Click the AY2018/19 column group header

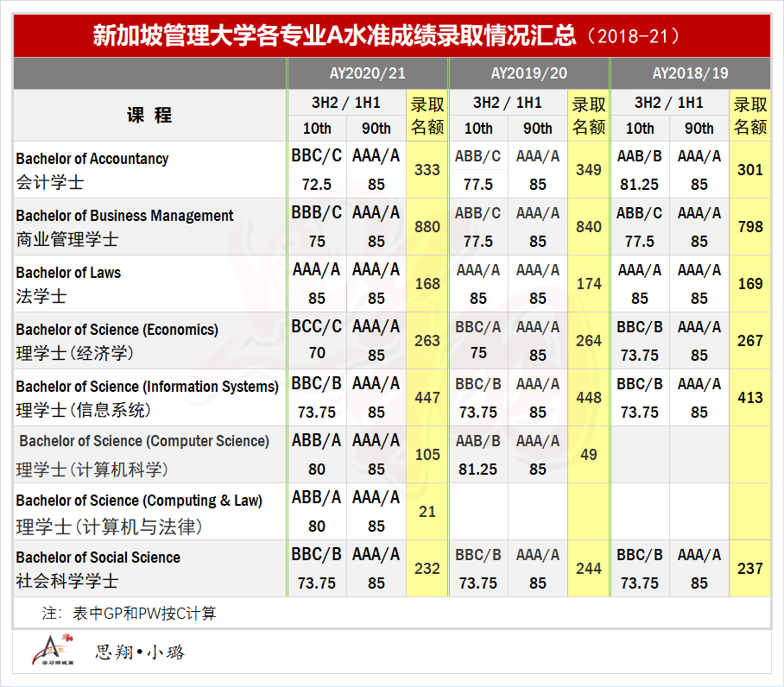[691, 73]
